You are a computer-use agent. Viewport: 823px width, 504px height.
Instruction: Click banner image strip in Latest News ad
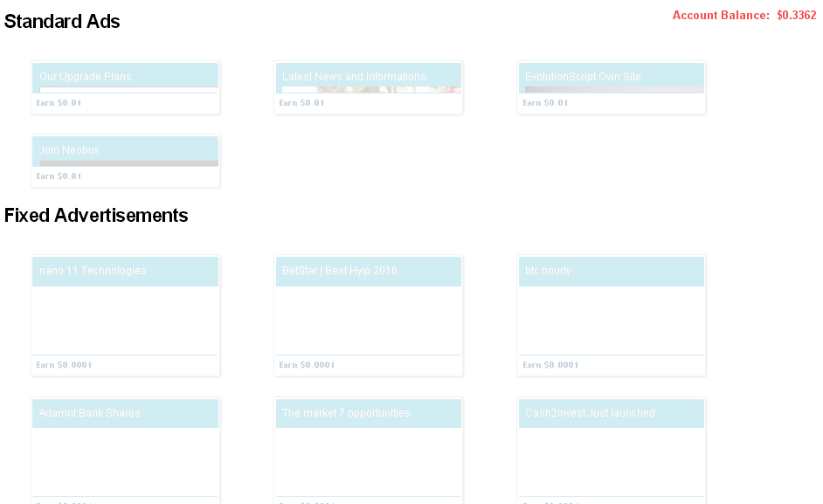tap(388, 89)
